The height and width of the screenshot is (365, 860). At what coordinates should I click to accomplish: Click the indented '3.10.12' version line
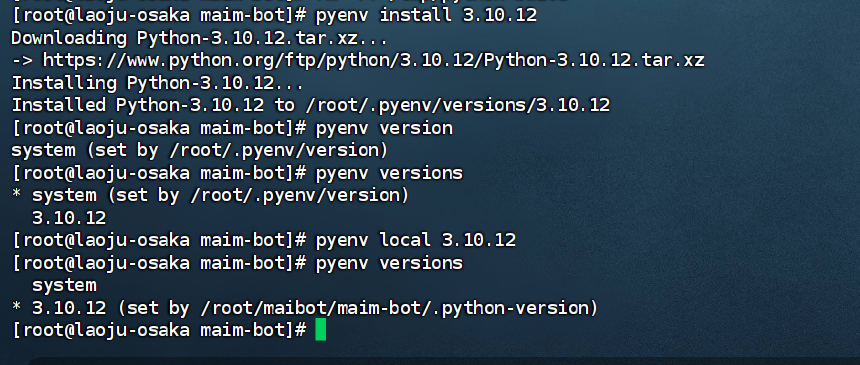pos(69,218)
